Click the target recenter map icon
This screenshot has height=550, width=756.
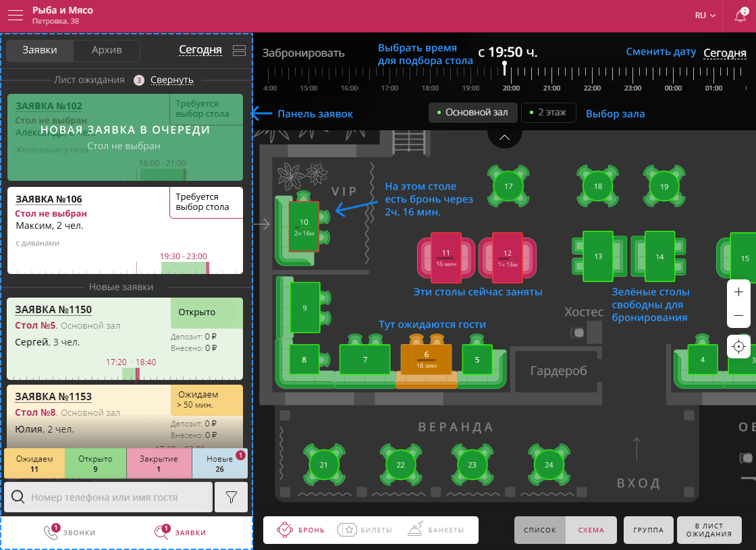click(x=738, y=347)
